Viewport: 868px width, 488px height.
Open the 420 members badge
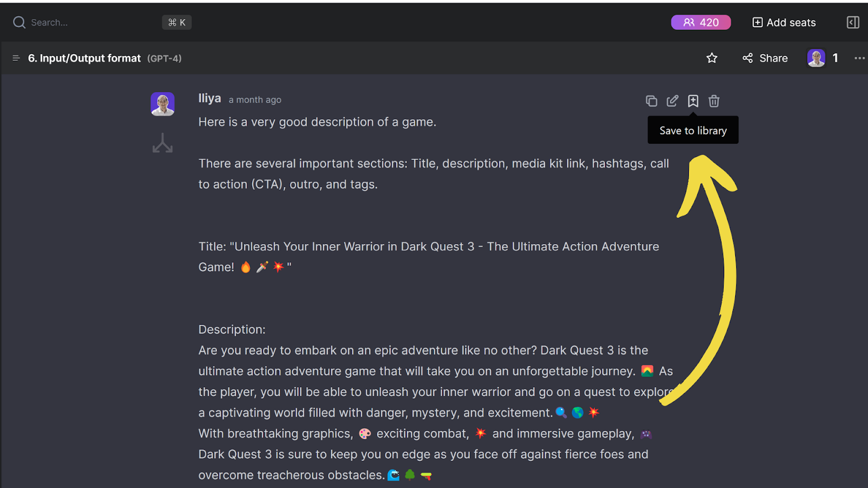[701, 22]
